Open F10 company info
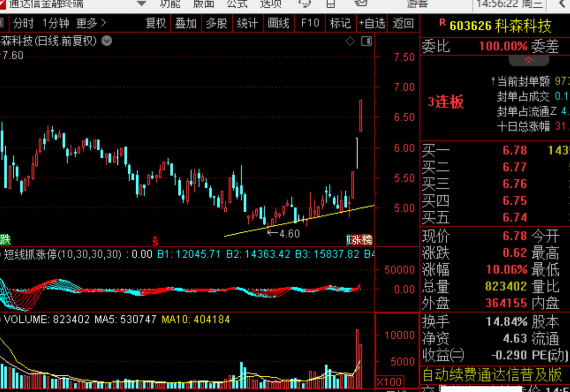The image size is (570, 392). (310, 23)
